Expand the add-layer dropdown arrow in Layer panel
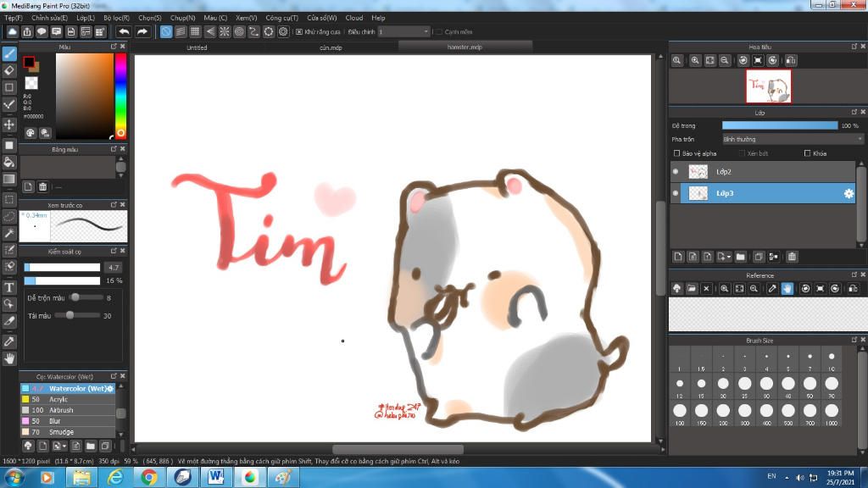Screen dimensions: 868x488 [x=729, y=257]
